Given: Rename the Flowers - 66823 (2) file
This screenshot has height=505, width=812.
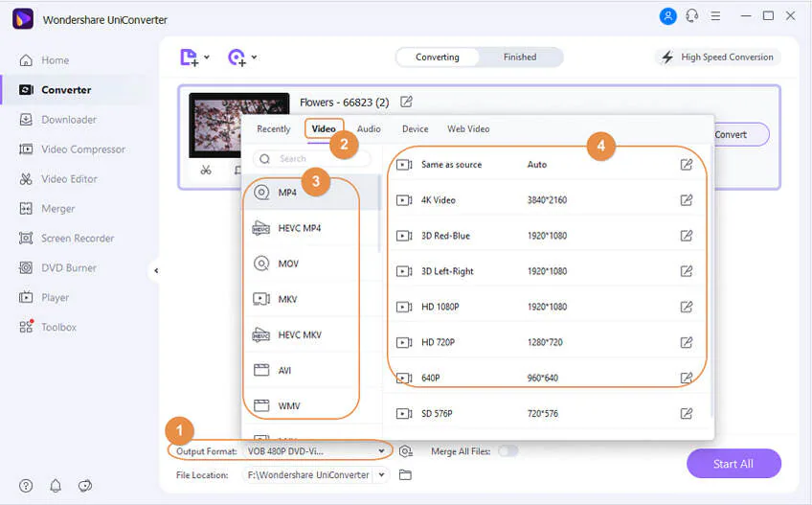Looking at the screenshot, I should click(407, 102).
